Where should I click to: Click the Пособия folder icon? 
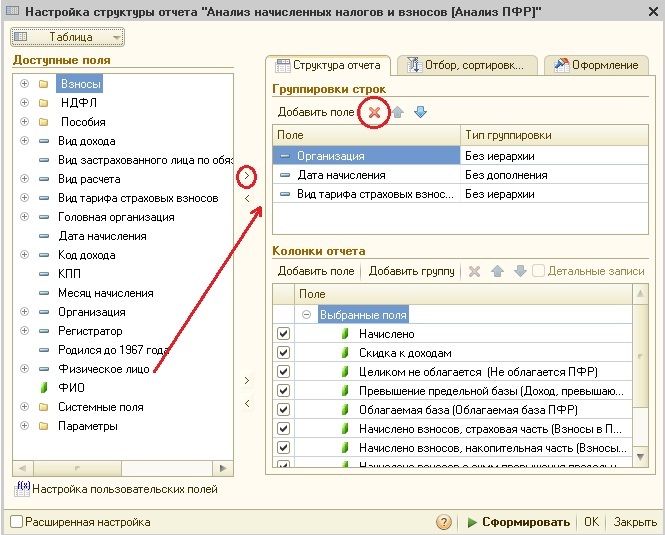tap(43, 122)
